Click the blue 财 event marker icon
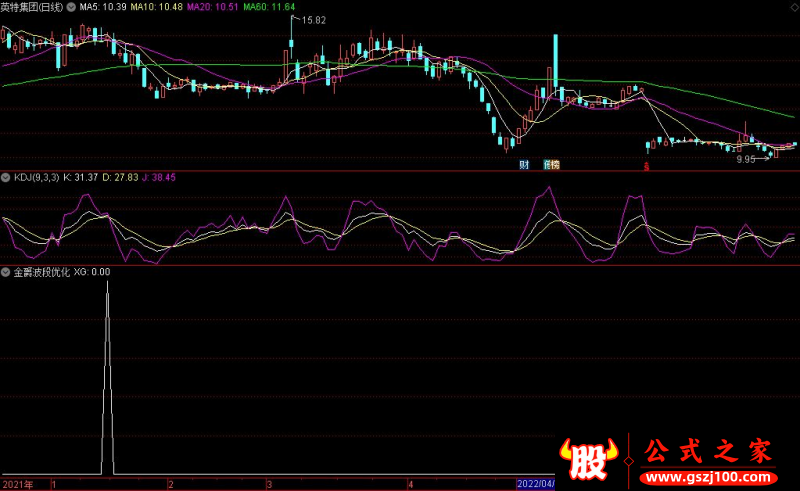 coord(524,164)
